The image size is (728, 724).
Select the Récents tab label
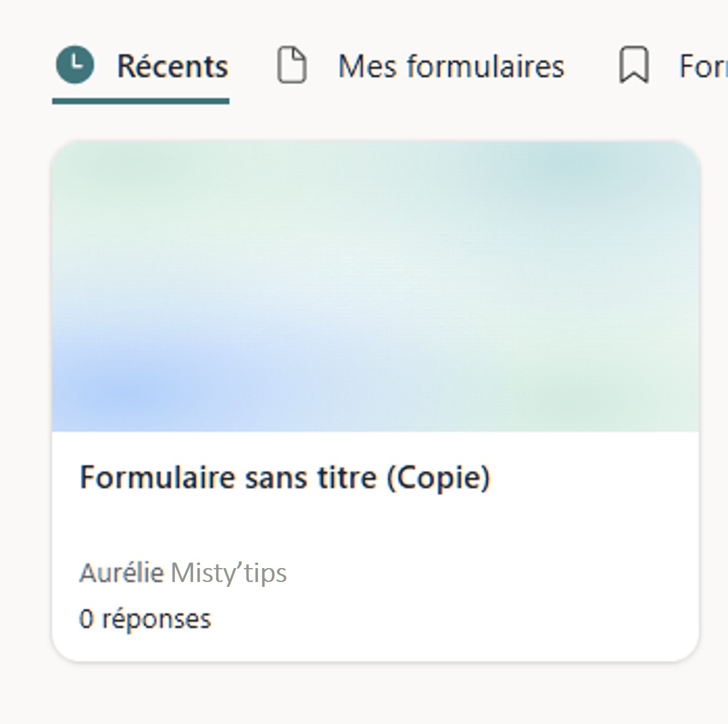(172, 66)
